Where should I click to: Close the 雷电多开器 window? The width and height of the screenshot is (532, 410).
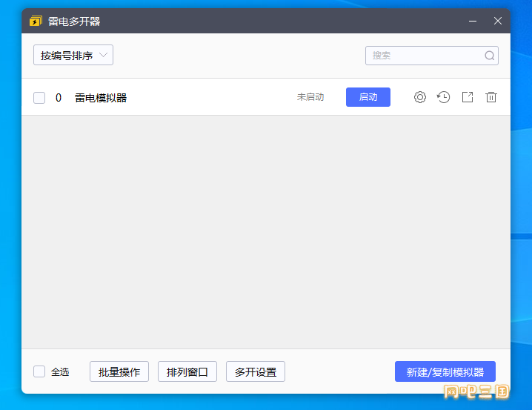coord(498,21)
